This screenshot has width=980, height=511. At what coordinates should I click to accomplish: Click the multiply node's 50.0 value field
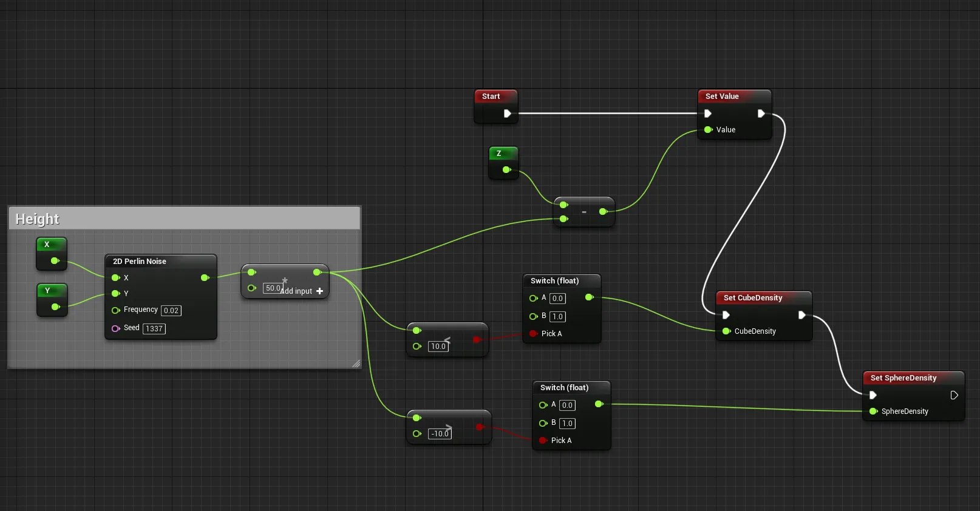click(x=272, y=288)
